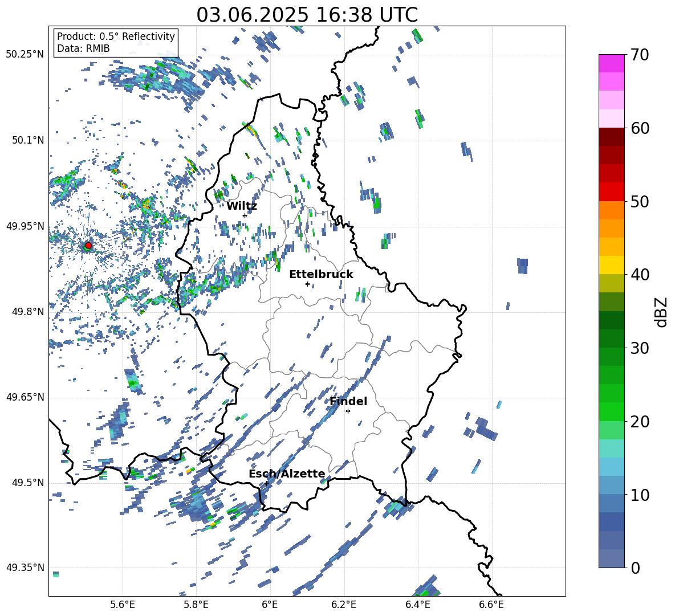Click the 49.95°N latitude label

coord(25,226)
